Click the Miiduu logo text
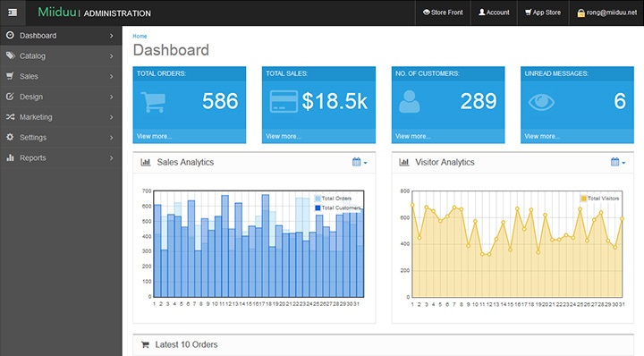Image resolution: width=644 pixels, height=356 pixels. [x=56, y=13]
